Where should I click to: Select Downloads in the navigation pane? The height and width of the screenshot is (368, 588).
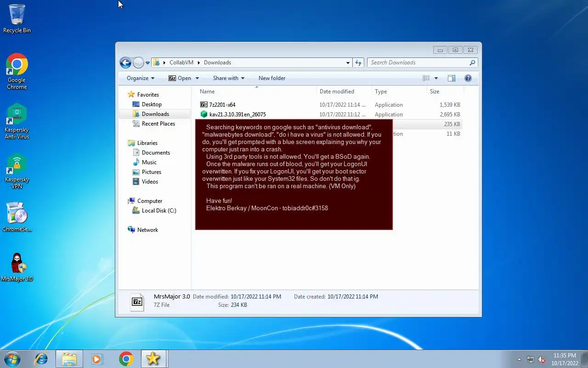point(155,114)
